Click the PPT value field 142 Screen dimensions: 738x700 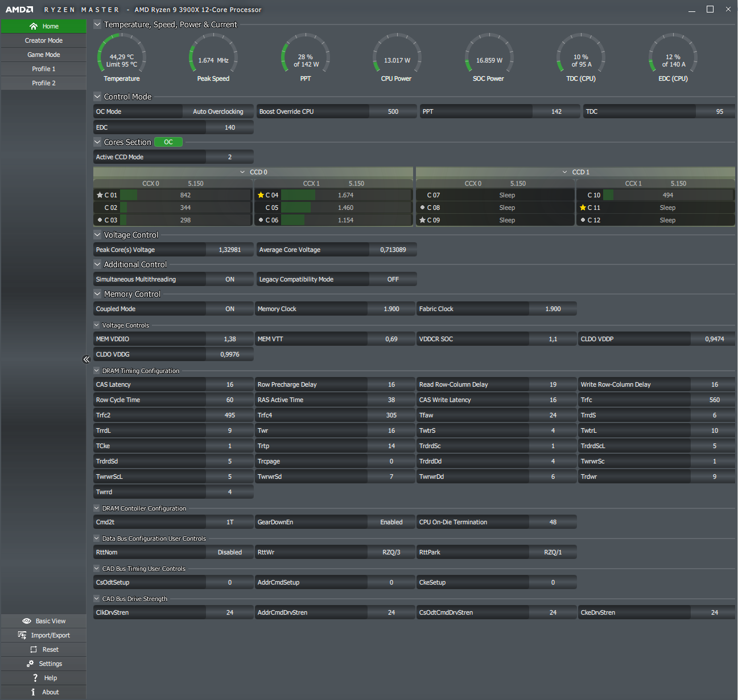556,111
